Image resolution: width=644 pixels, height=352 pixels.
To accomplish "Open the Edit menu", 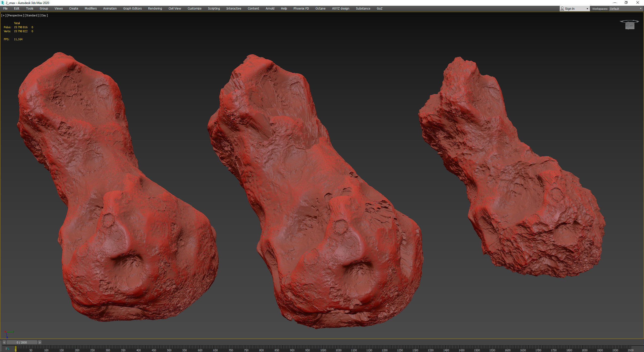I will point(17,9).
